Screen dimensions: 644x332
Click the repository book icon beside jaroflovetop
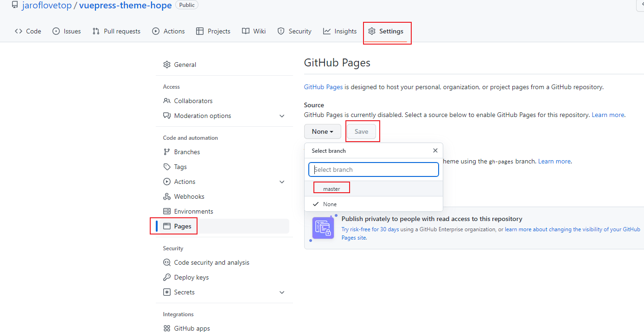coord(15,5)
